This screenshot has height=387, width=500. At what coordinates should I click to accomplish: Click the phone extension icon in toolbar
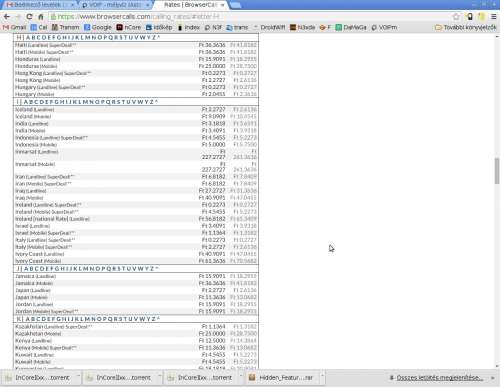[x=469, y=17]
